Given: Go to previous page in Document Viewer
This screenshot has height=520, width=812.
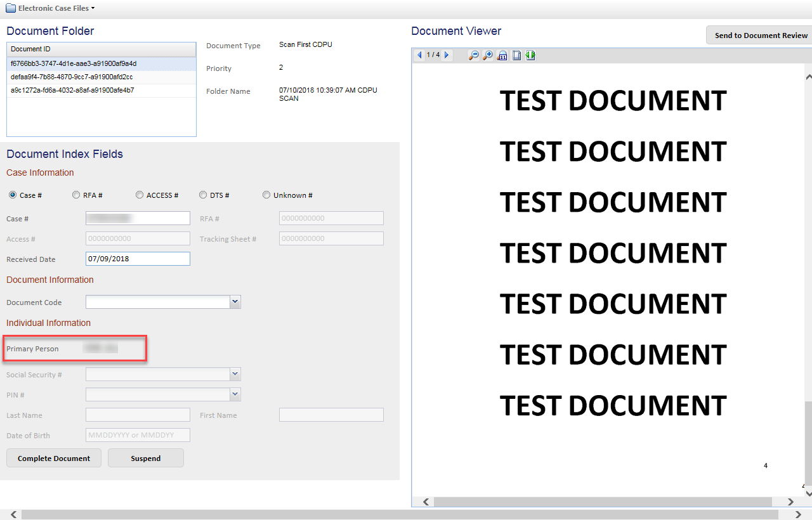Looking at the screenshot, I should click(x=419, y=55).
